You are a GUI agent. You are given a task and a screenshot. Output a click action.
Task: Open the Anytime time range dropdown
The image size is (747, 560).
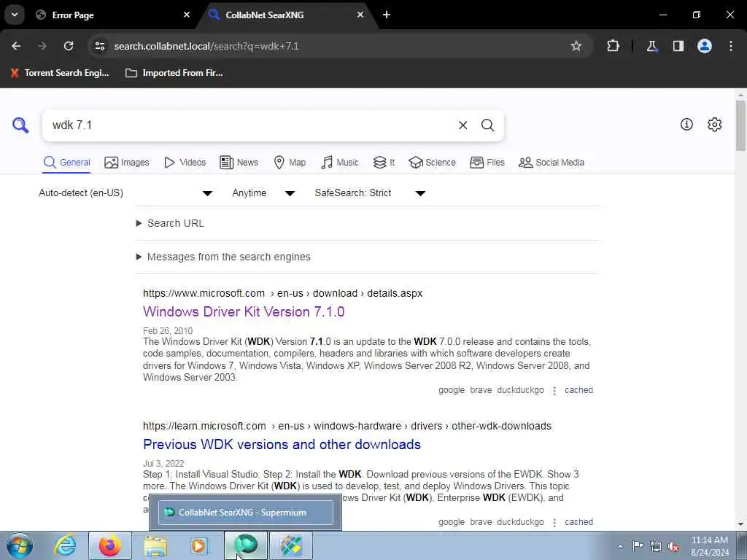[263, 192]
